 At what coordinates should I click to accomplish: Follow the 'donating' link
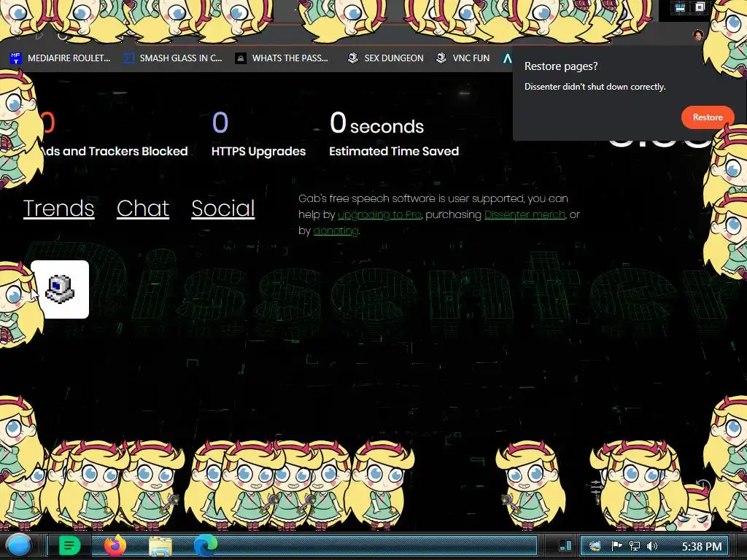(336, 231)
